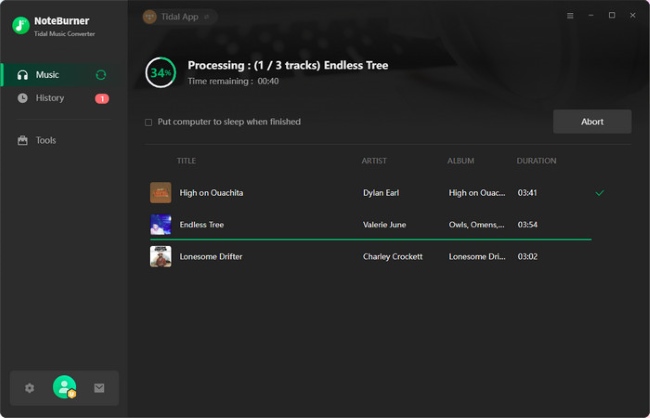Click the 34% progress circle
The width and height of the screenshot is (650, 418).
(x=160, y=73)
